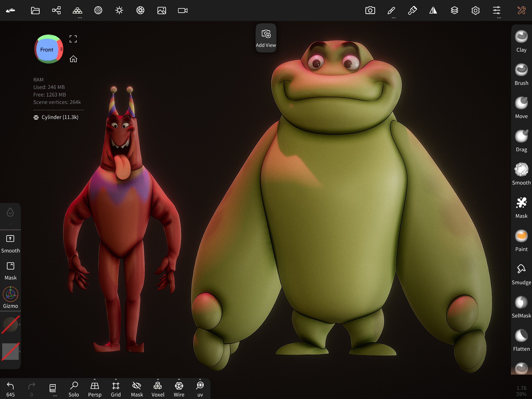Screen dimensions: 532x399
Task: Select the Drag tool
Action: (x=521, y=141)
